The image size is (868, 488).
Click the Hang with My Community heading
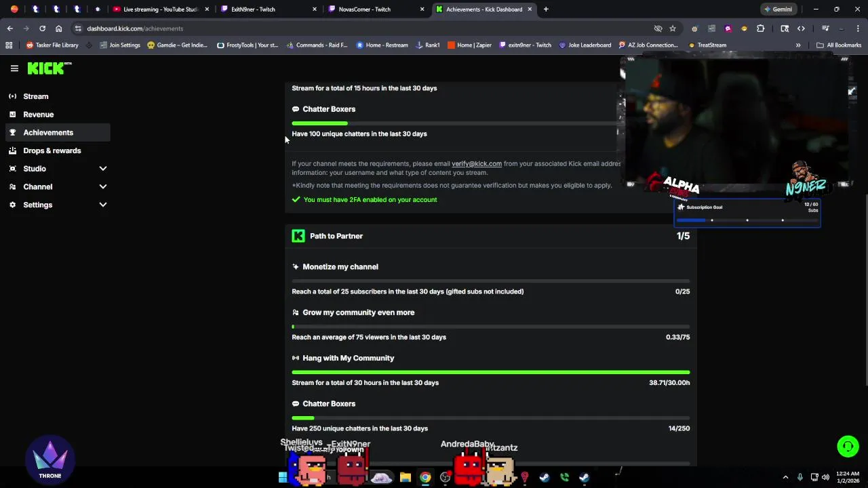[348, 358]
